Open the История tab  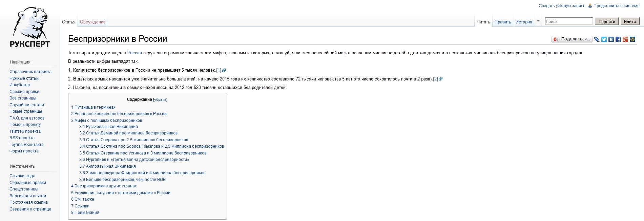tap(524, 22)
